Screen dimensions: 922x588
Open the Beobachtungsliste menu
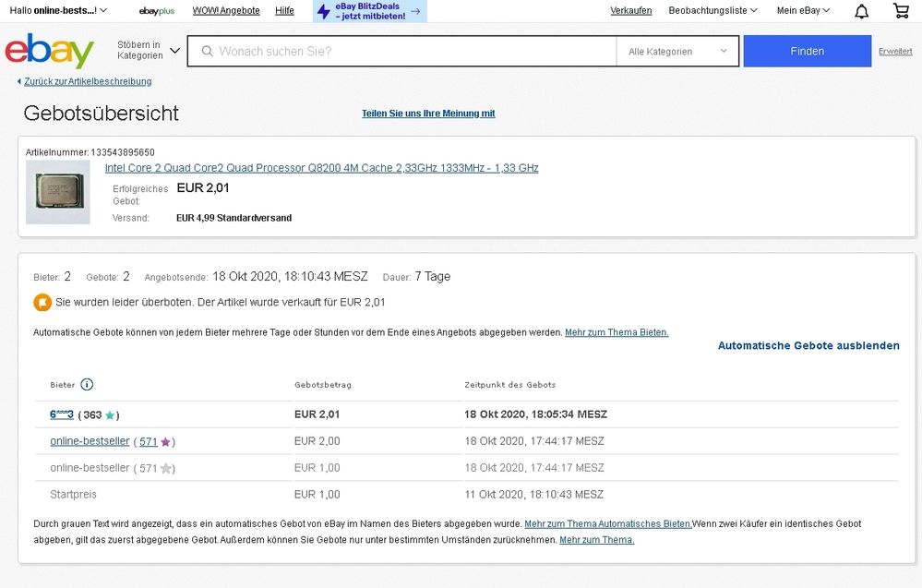[712, 11]
